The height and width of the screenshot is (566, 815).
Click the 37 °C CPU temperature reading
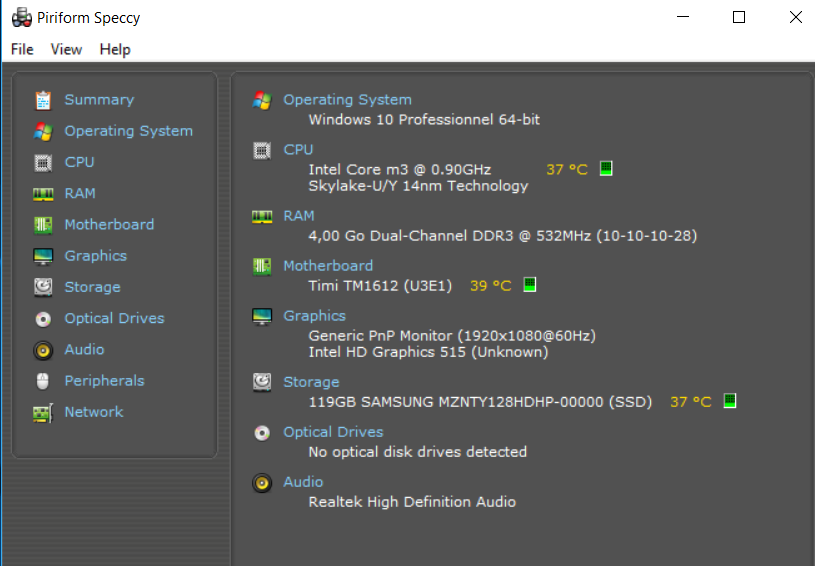[567, 169]
